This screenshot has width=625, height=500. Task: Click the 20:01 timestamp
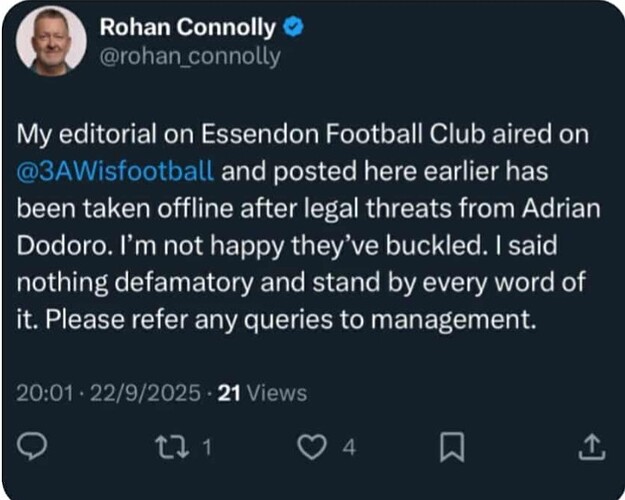point(45,393)
